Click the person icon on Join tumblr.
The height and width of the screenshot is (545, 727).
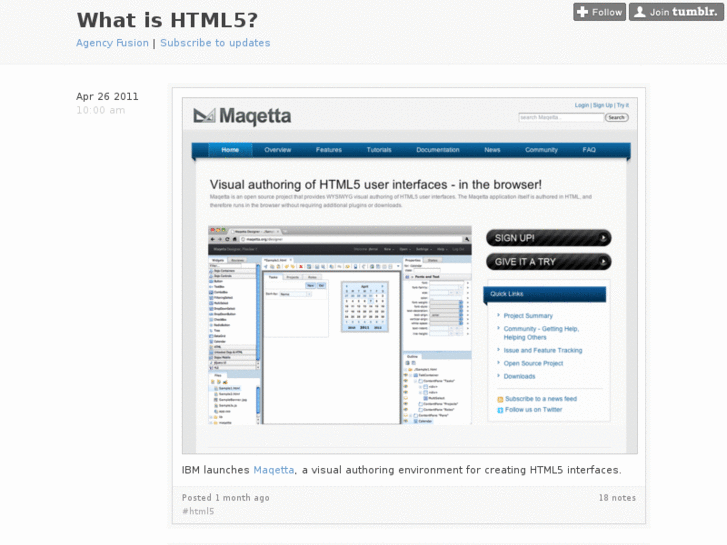639,12
